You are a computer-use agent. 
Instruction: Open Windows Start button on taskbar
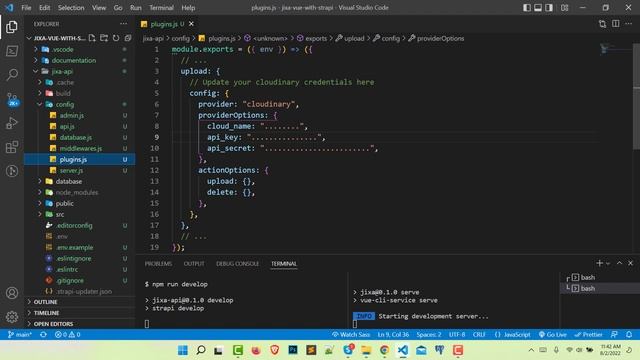[182, 350]
